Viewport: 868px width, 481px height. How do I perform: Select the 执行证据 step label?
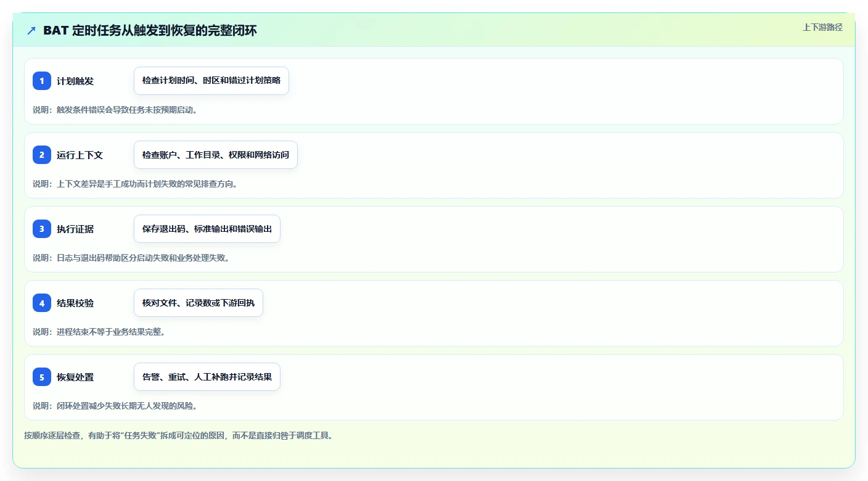75,229
